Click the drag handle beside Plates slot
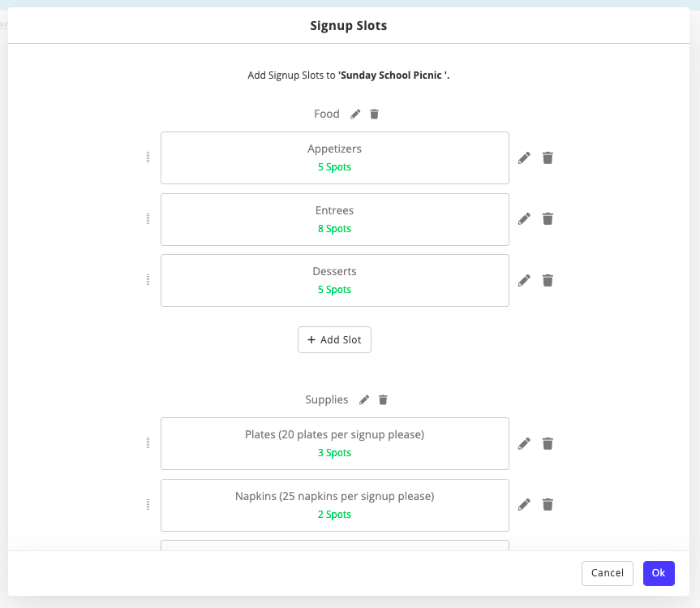Screen dimensions: 700x608 148,443
